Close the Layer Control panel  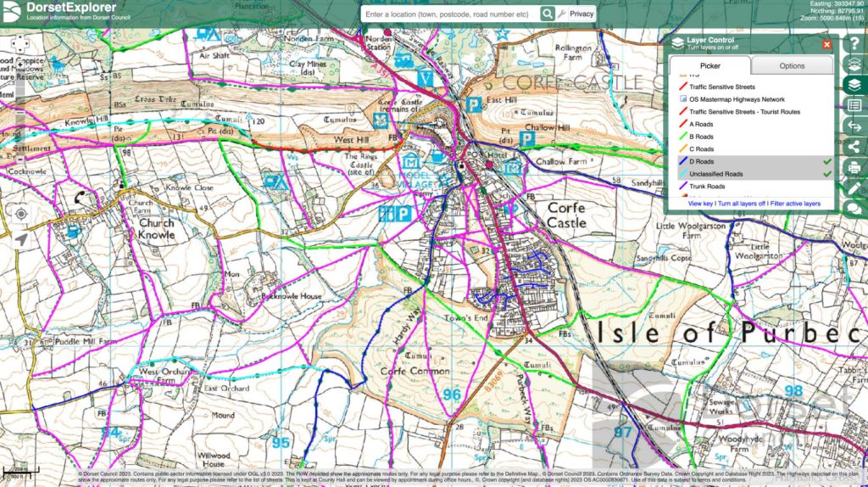click(826, 44)
